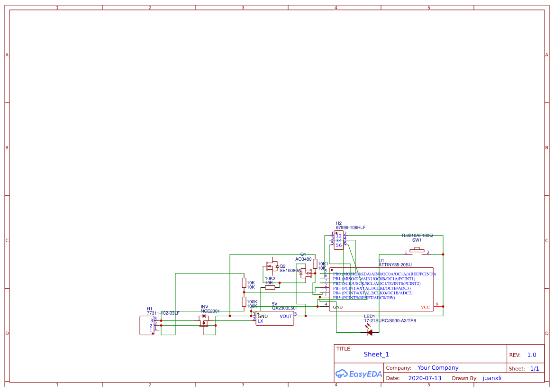Screen dimensions: 554x392
Task: Select the VOUT pin label on QX2303L501
Action: pyautogui.click(x=285, y=316)
